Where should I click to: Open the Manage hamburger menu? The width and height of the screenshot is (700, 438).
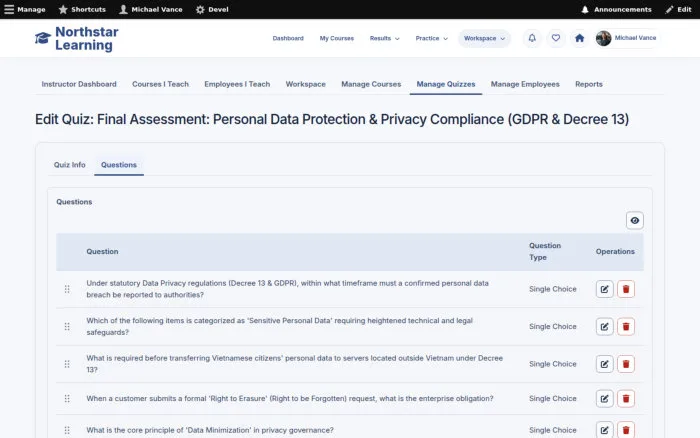click(25, 9)
